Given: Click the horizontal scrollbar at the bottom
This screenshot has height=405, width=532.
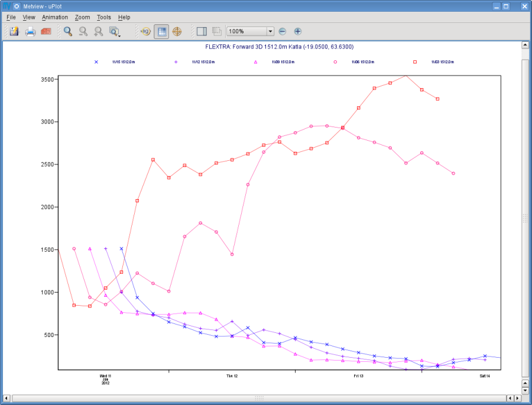Looking at the screenshot, I should (x=259, y=398).
